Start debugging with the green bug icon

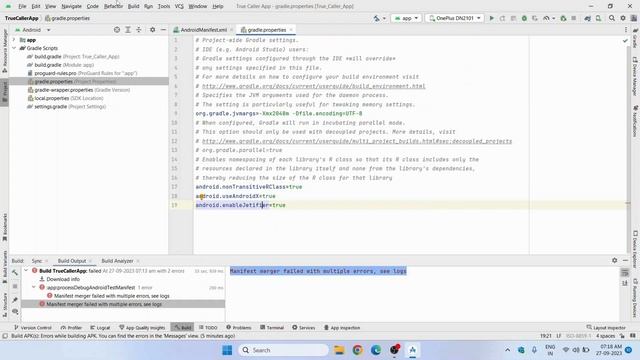click(x=524, y=18)
